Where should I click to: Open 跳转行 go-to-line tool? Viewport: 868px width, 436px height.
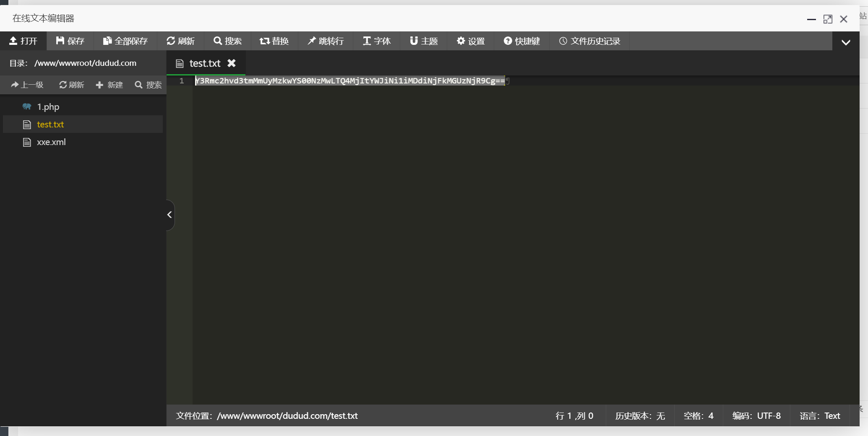(x=326, y=41)
